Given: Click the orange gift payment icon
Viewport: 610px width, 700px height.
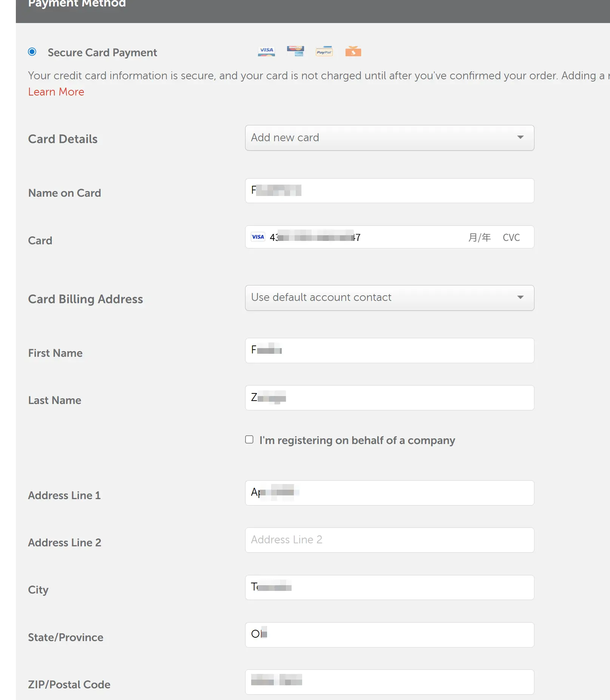Looking at the screenshot, I should [x=353, y=51].
